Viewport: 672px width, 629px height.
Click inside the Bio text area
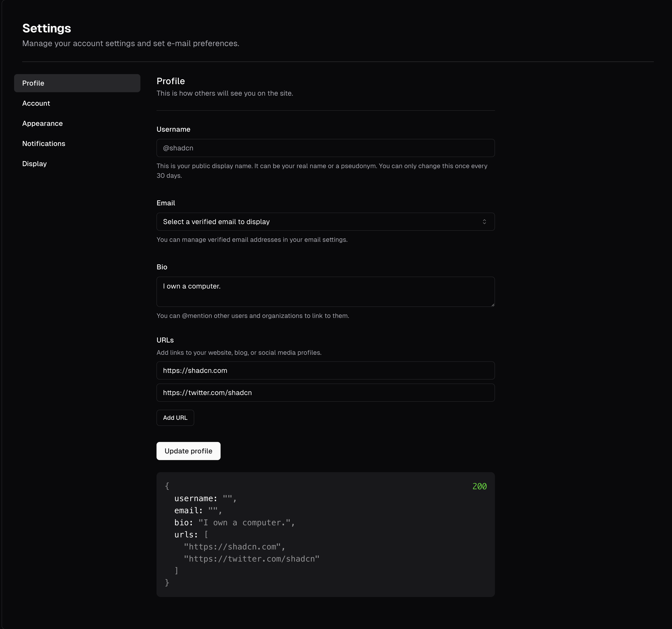coord(325,292)
